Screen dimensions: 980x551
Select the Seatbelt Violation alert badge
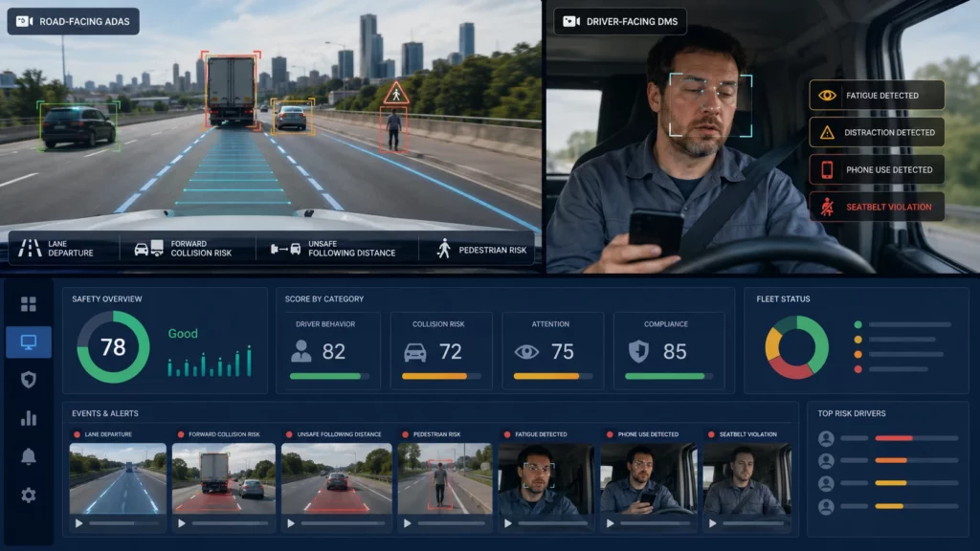(x=877, y=207)
